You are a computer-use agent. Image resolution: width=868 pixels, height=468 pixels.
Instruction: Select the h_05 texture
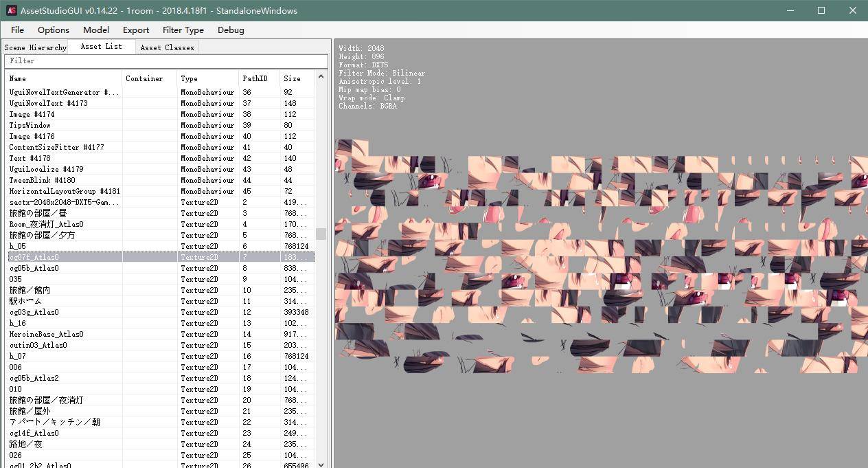[160, 246]
